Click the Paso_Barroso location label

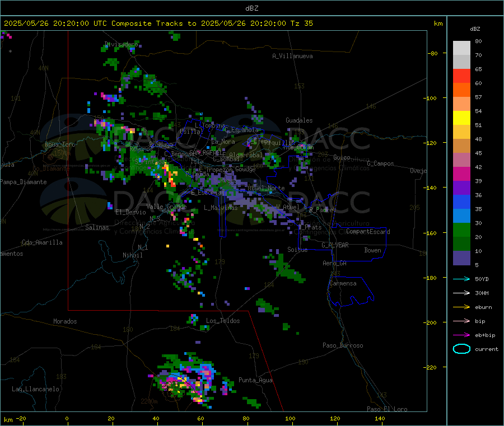[343, 345]
